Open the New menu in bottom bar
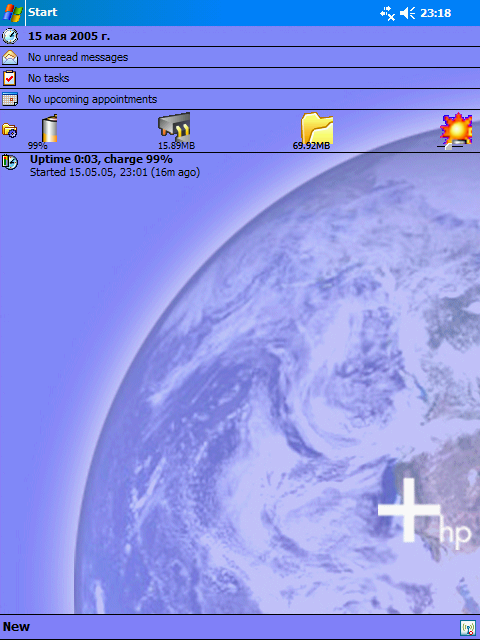 pos(16,627)
